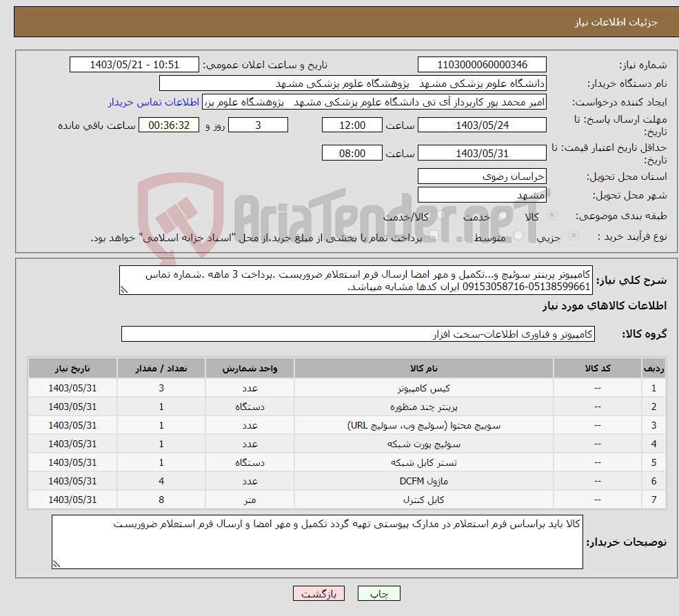Click the remaining days field showing 3

pos(258,125)
